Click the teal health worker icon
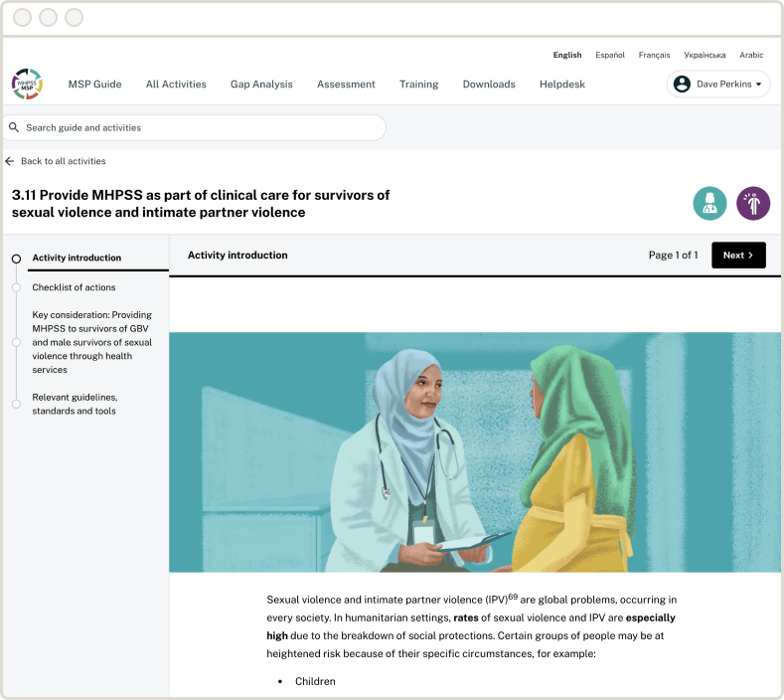The height and width of the screenshot is (700, 784). coord(709,203)
